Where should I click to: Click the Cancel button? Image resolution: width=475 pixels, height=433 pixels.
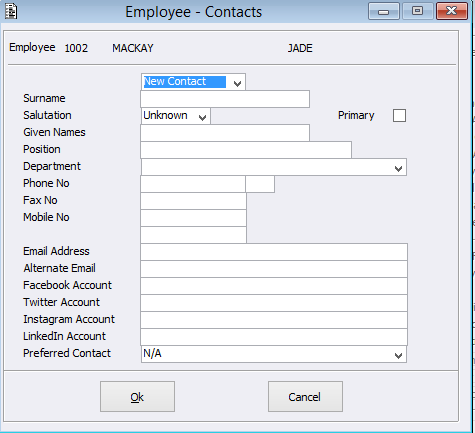coord(305,396)
